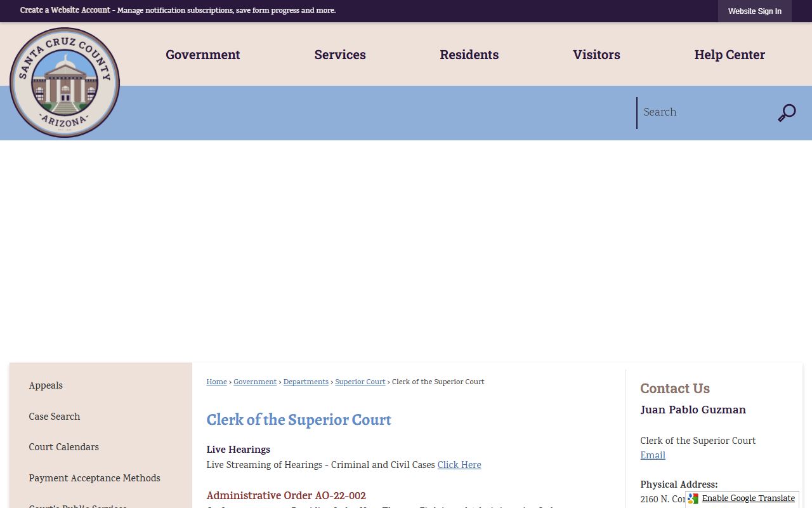Click the Clerk of the Superior Court heading
812x508 pixels.
pos(299,420)
